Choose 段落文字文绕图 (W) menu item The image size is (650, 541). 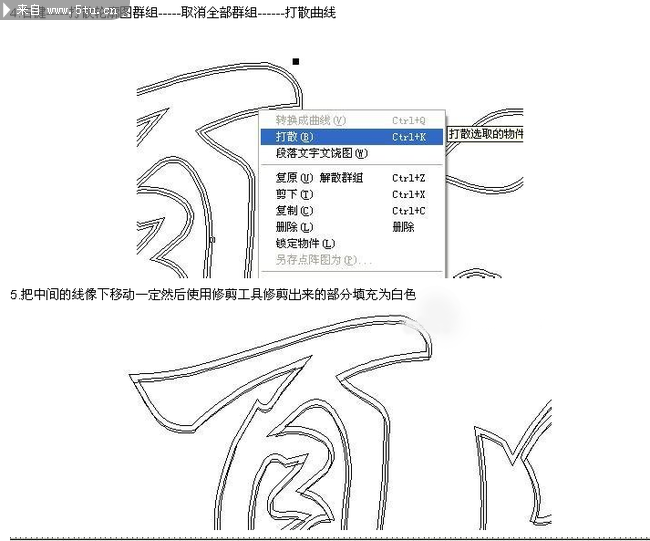point(352,153)
